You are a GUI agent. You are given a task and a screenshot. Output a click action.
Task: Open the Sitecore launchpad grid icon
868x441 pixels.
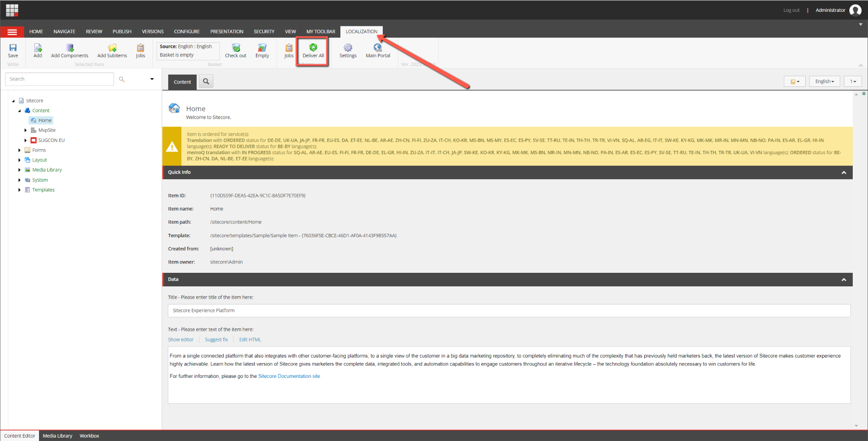pos(12,10)
